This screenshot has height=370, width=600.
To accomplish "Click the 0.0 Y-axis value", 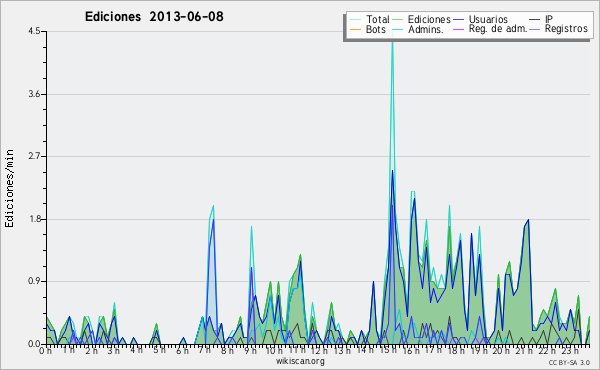I will pos(34,344).
